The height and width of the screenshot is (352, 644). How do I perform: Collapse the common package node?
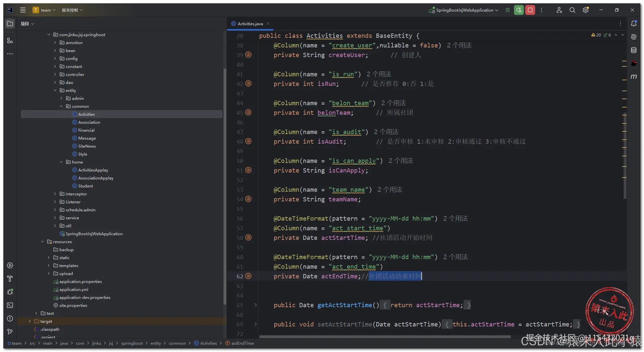pos(61,106)
